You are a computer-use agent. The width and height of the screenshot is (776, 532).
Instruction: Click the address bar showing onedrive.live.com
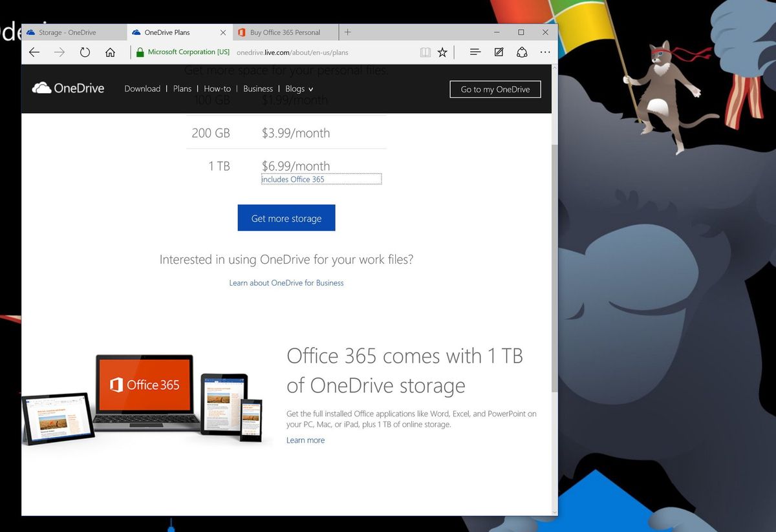tap(292, 52)
